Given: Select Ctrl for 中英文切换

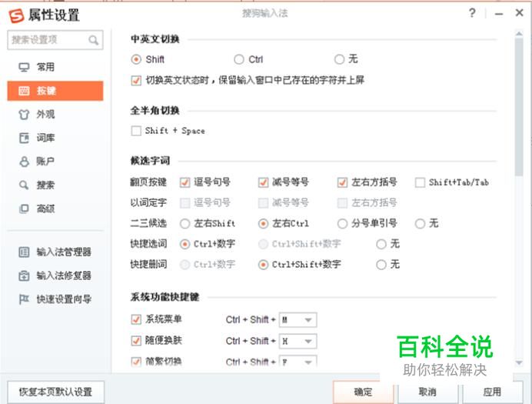Looking at the screenshot, I should (x=239, y=59).
